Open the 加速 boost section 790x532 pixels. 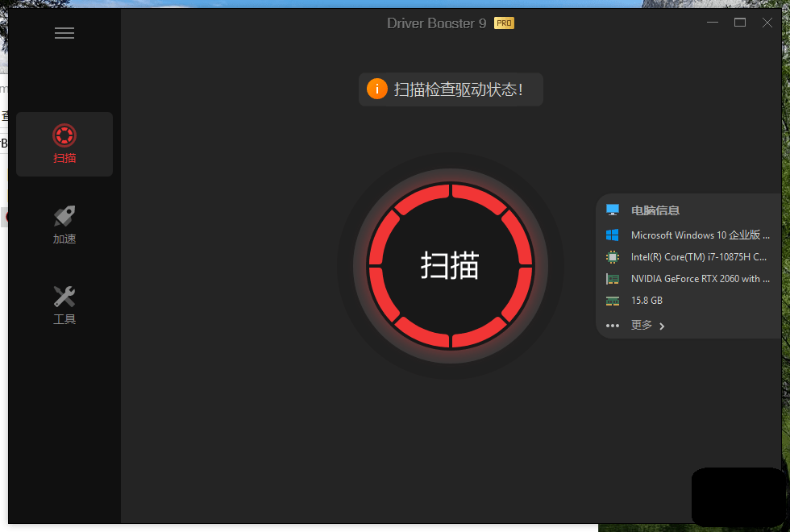pos(64,225)
